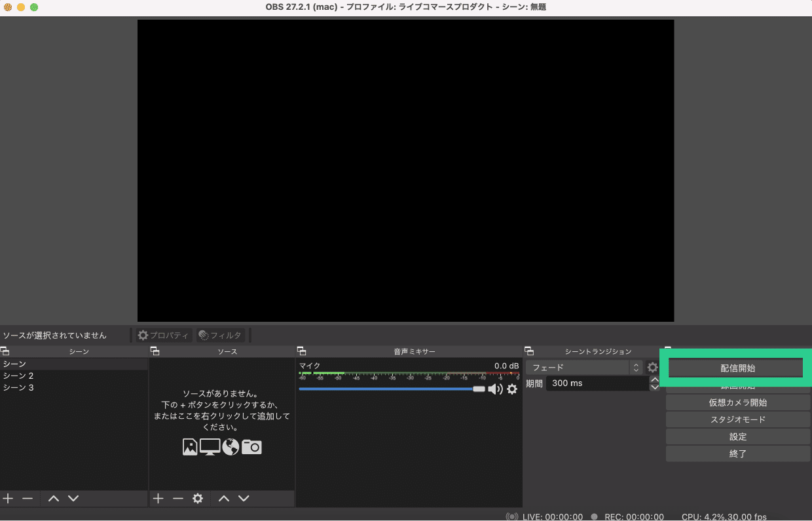
Task: Open OBS settings via the 設定 button
Action: click(737, 436)
